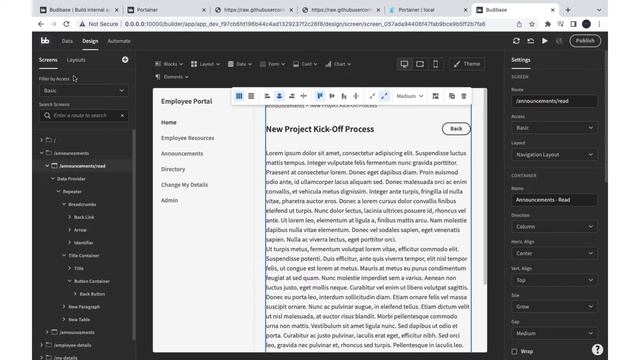Duplicate the selected component
The width and height of the screenshot is (640, 360).
click(x=451, y=96)
